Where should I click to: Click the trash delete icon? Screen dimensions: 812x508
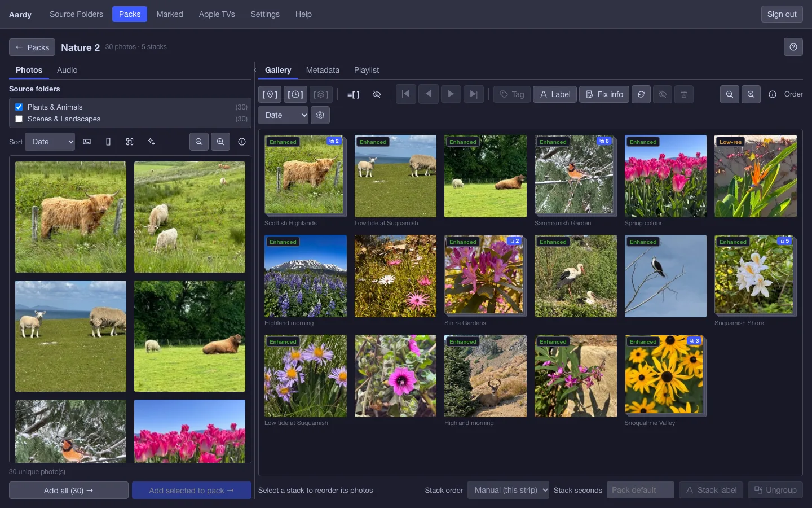click(x=684, y=94)
